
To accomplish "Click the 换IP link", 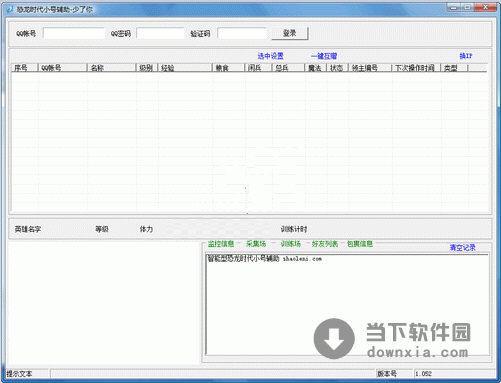I will pyautogui.click(x=466, y=56).
